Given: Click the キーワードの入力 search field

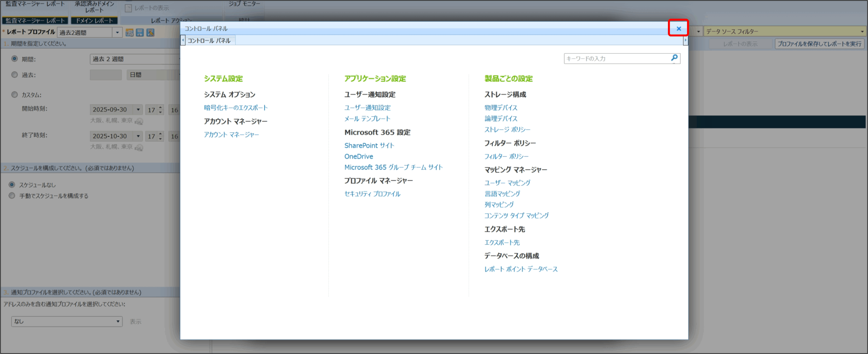Looking at the screenshot, I should (x=616, y=59).
